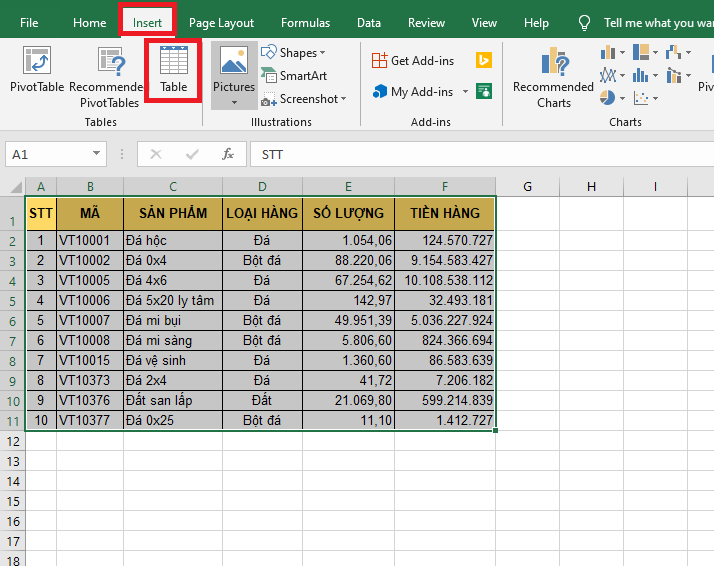Switch to the Formulas tab
Image resolution: width=714 pixels, height=566 pixels.
[305, 22]
